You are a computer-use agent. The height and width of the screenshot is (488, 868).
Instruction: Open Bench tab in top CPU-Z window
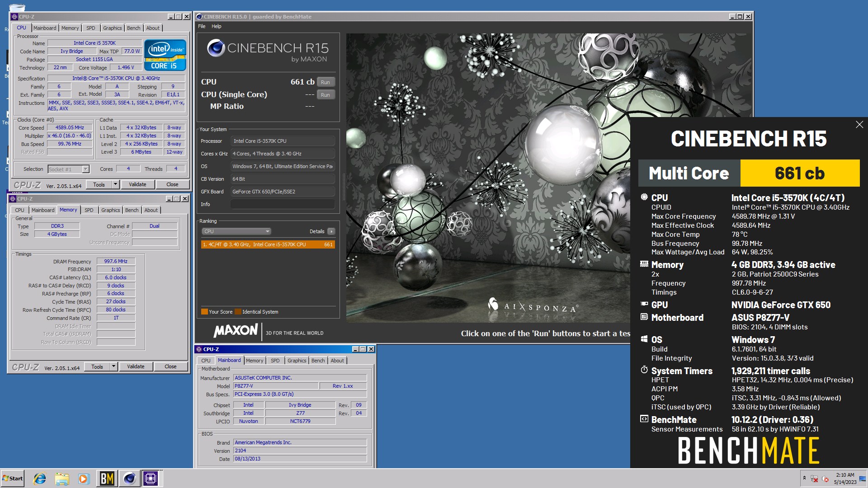click(134, 28)
